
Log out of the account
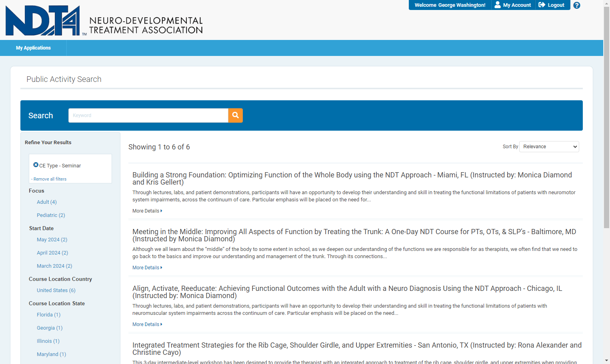click(551, 5)
